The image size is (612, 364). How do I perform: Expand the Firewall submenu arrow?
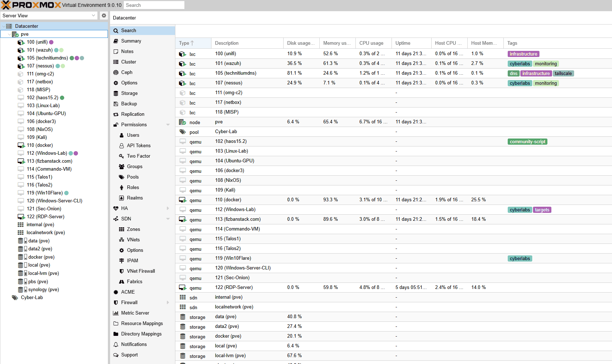(x=168, y=303)
